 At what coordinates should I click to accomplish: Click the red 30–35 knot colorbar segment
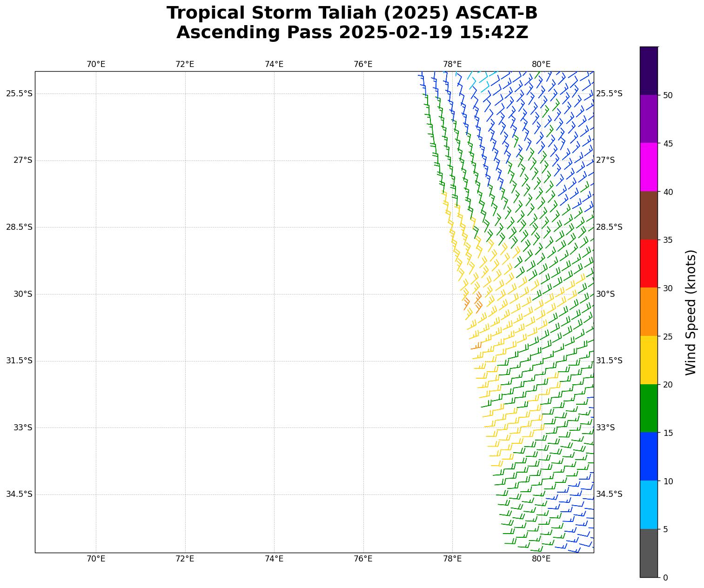coord(649,263)
